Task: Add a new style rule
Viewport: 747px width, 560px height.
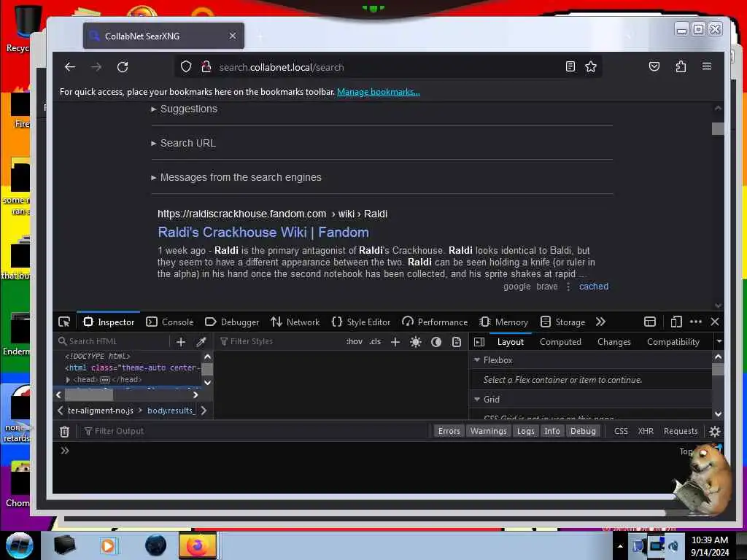Action: point(395,341)
